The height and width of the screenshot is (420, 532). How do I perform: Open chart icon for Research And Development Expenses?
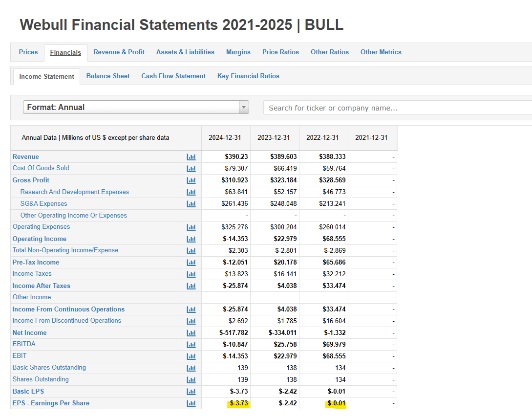tap(192, 192)
